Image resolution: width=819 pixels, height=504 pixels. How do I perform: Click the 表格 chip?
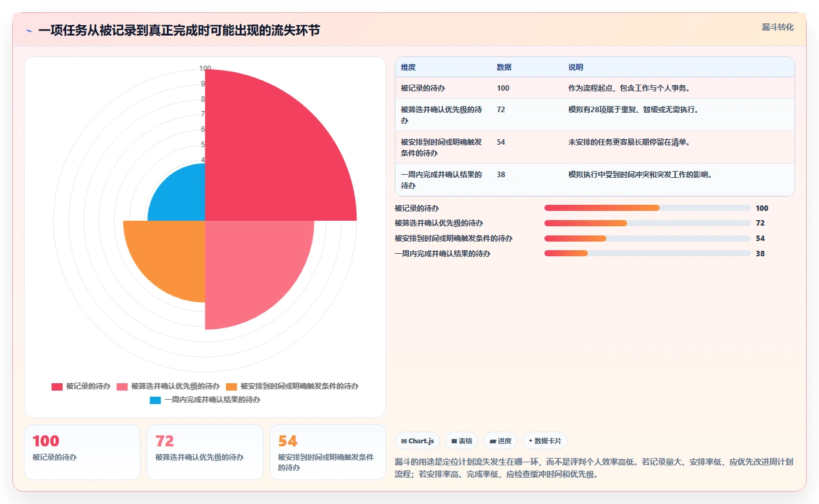[x=462, y=441]
